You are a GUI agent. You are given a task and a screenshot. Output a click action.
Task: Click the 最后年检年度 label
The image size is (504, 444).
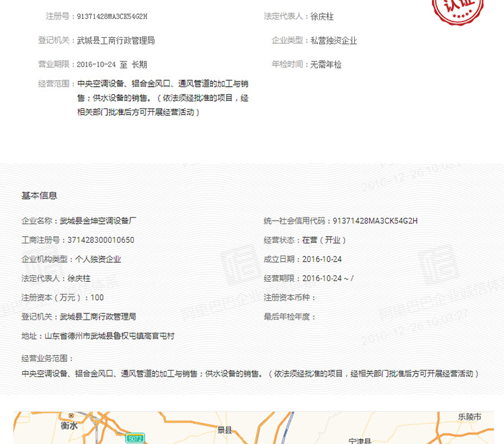point(289,317)
